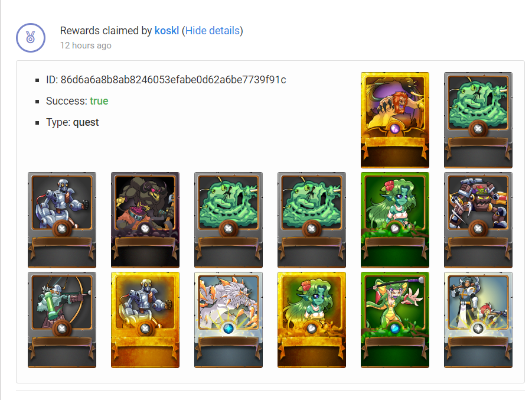Open the armored knight with child card
The height and width of the screenshot is (400, 532).
tap(478, 320)
